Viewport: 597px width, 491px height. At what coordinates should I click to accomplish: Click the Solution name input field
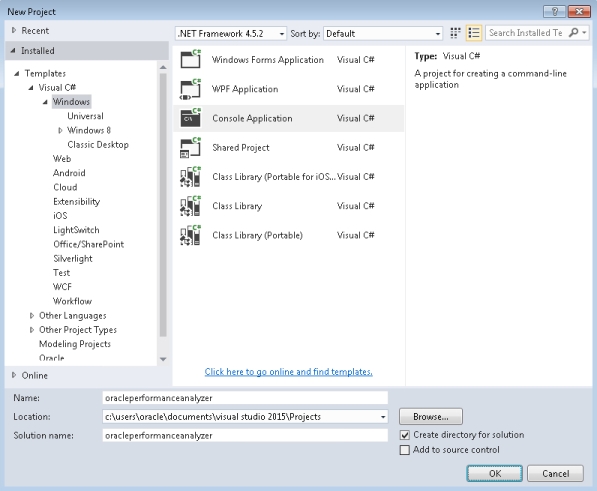pyautogui.click(x=245, y=435)
